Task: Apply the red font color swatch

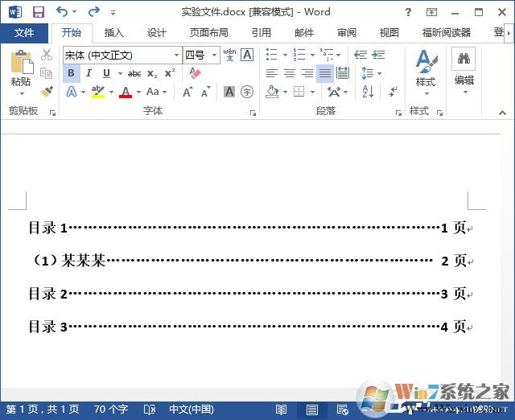Action: click(125, 92)
